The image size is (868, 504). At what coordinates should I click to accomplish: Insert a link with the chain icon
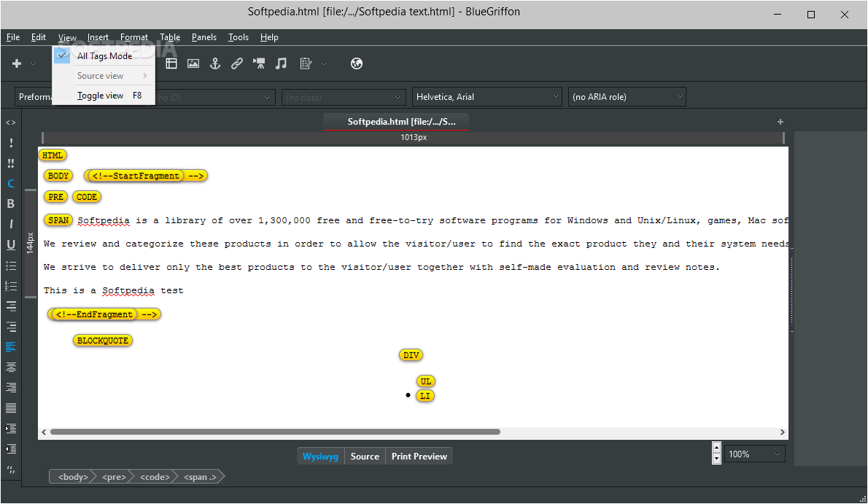point(237,63)
